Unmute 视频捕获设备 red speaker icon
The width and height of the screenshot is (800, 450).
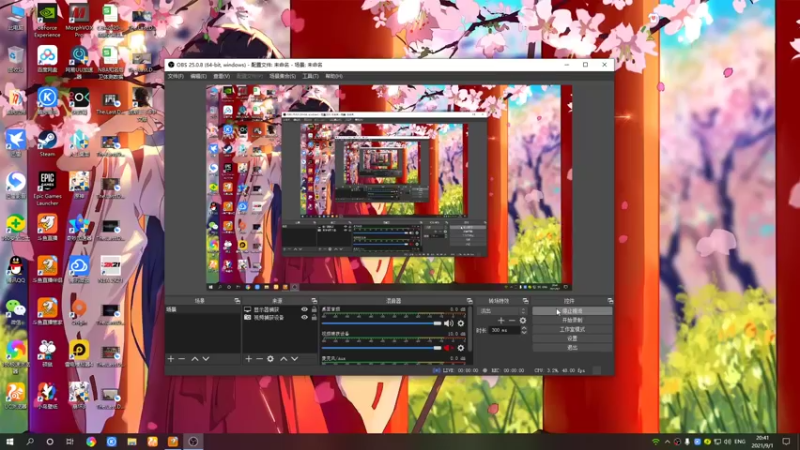coord(448,348)
